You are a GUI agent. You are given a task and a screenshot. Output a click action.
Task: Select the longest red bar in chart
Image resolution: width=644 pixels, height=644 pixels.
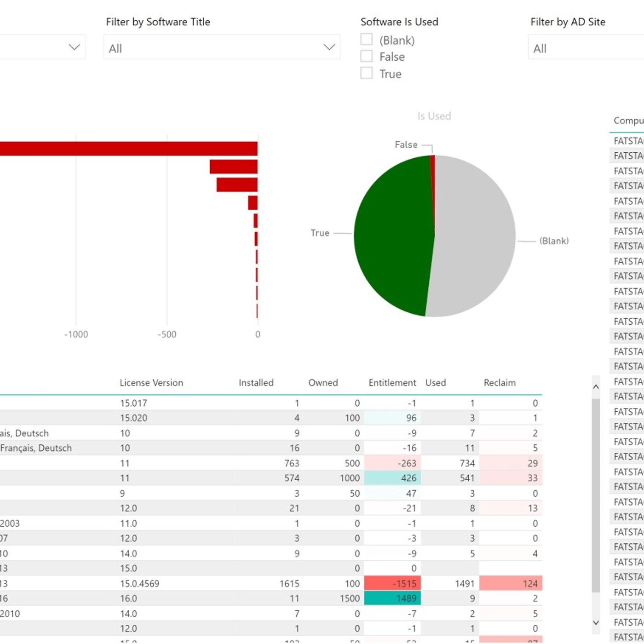(129, 149)
